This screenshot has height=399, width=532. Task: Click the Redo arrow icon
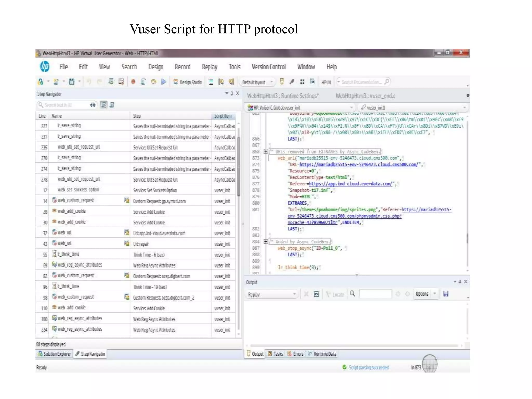pyautogui.click(x=99, y=82)
